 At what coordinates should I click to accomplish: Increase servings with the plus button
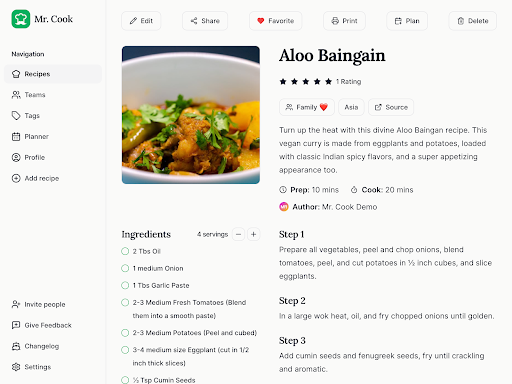click(254, 234)
